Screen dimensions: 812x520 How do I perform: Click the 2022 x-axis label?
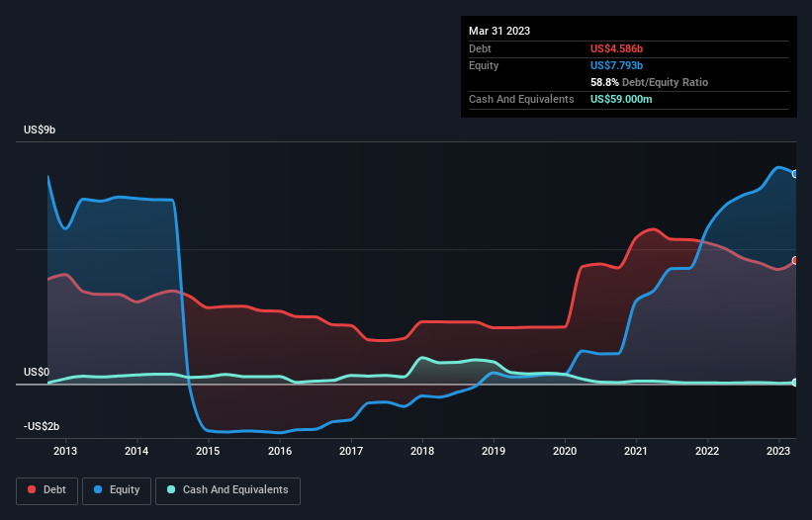(x=707, y=451)
